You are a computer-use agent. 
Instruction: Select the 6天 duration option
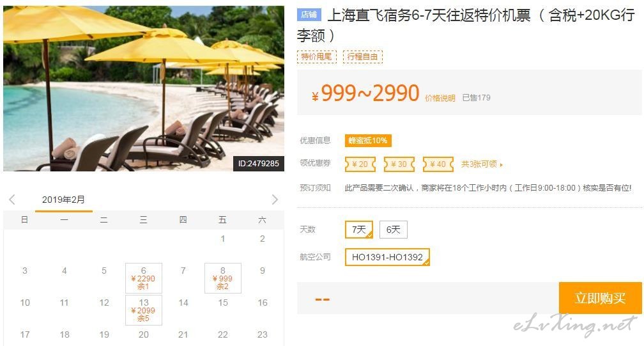pyautogui.click(x=394, y=230)
